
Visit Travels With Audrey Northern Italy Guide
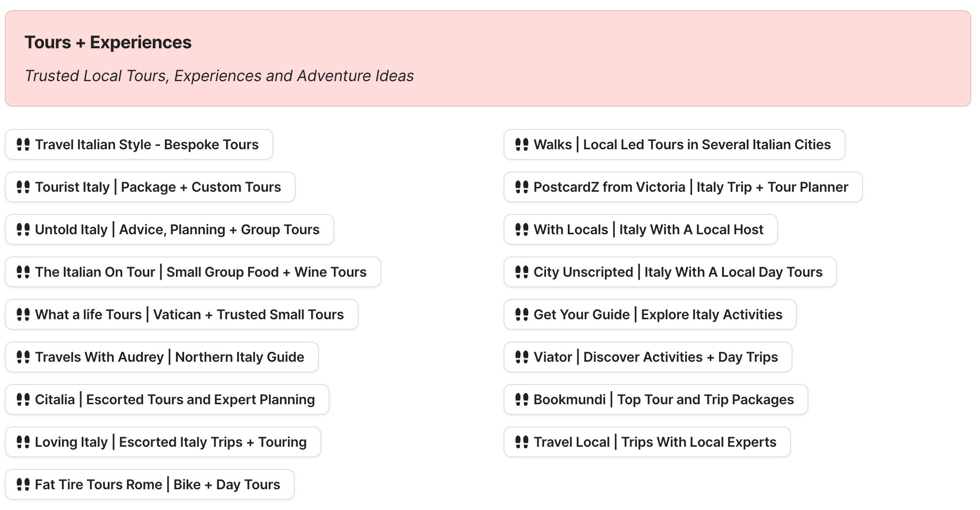pos(169,357)
